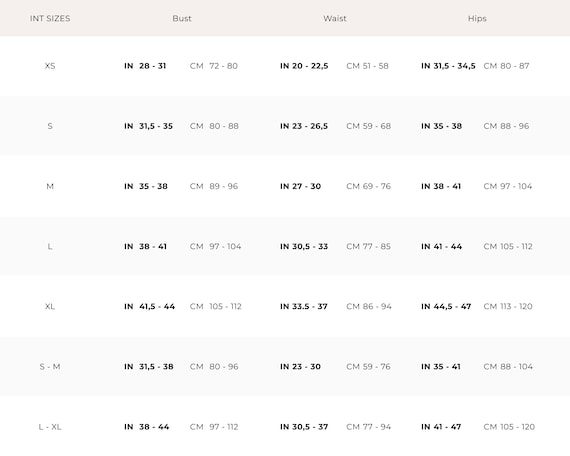Image resolution: width=570 pixels, height=456 pixels.
Task: Click S - M bust value IN 31,5 - 38
Action: click(149, 367)
